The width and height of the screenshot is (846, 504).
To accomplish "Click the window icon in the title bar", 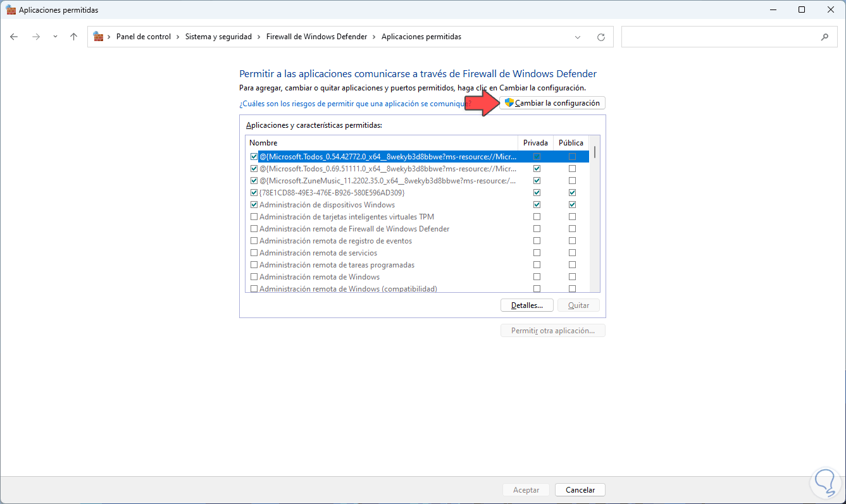I will [x=11, y=10].
